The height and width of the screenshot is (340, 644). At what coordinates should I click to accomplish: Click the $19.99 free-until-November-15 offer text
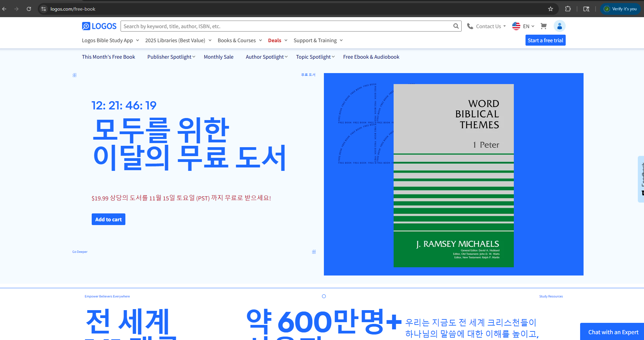pos(181,198)
